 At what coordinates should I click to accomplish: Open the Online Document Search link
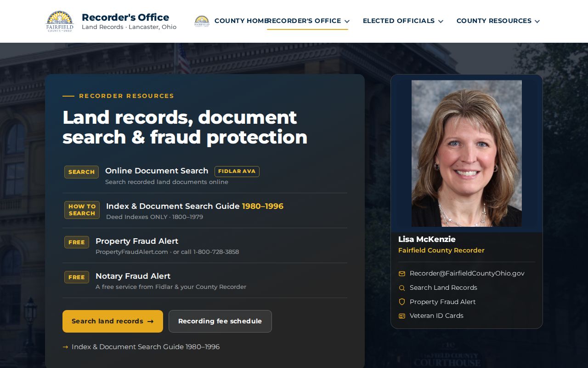(x=157, y=171)
